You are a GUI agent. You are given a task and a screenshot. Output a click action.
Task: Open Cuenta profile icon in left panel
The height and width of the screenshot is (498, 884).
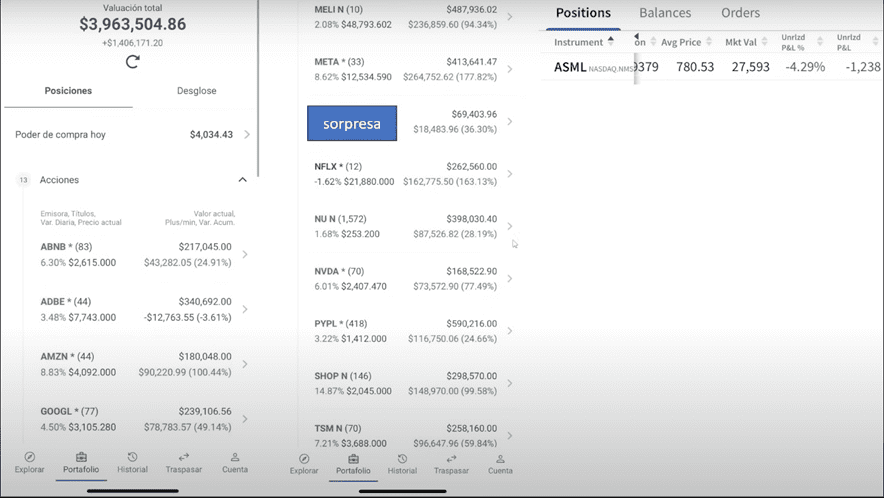coord(235,458)
